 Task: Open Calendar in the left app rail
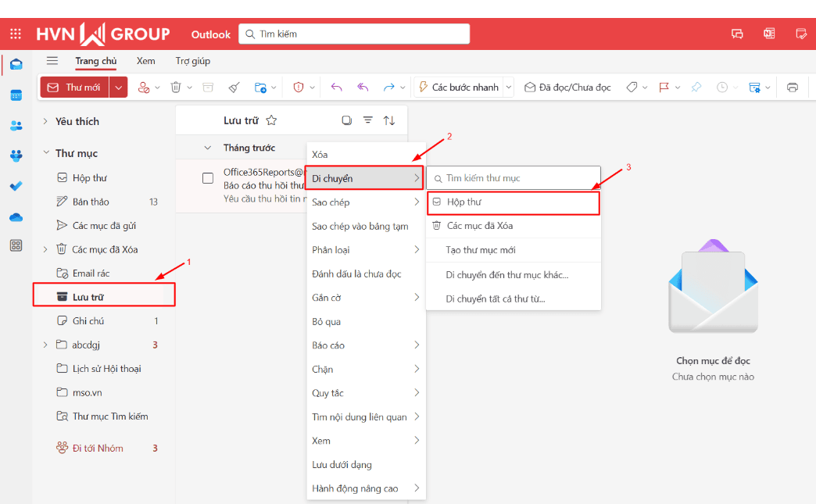point(16,95)
